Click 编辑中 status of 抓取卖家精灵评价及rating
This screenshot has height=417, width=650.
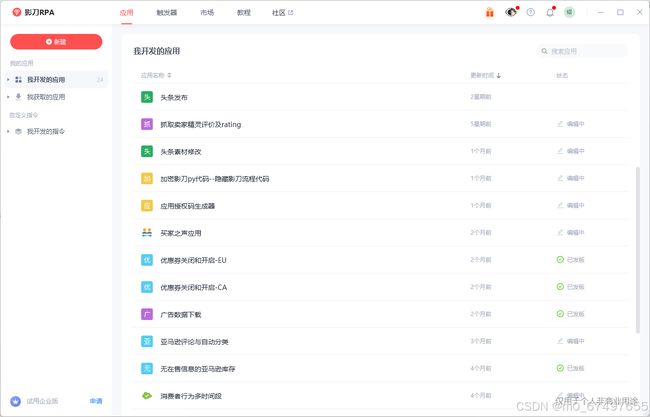(570, 124)
